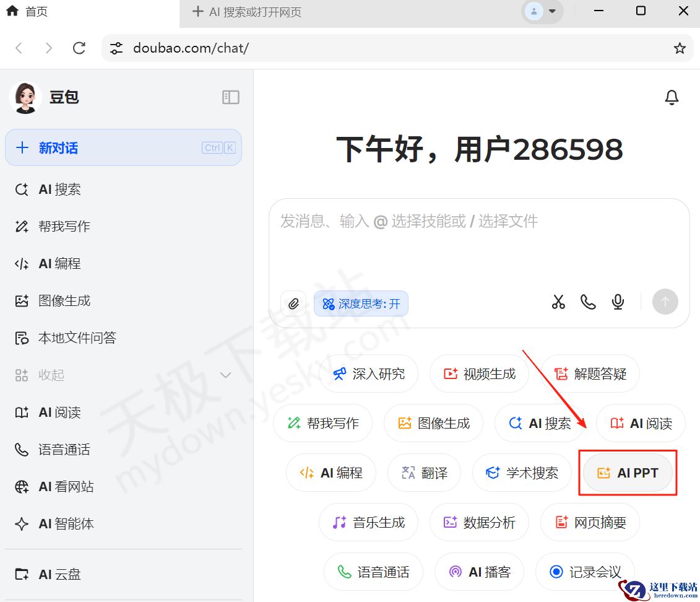Viewport: 700px width, 602px height.
Task: Select the AI 播客 skill chip
Action: coord(480,572)
